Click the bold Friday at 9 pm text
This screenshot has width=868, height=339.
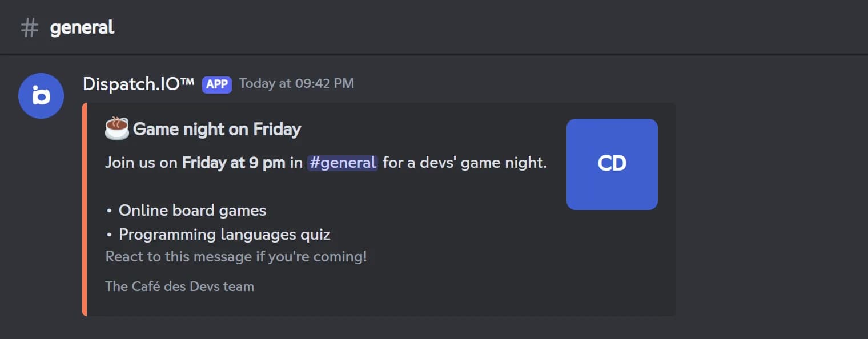pyautogui.click(x=234, y=163)
